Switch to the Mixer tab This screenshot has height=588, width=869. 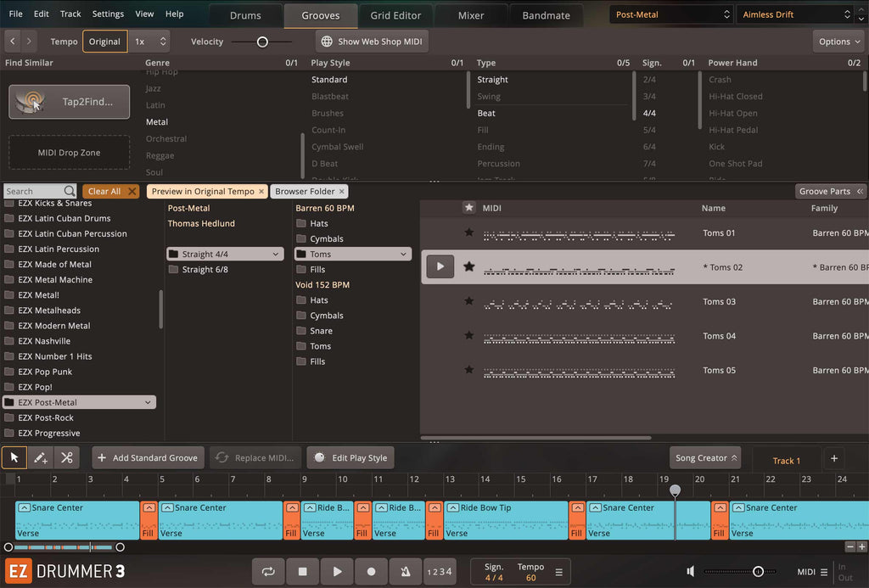[x=471, y=15]
